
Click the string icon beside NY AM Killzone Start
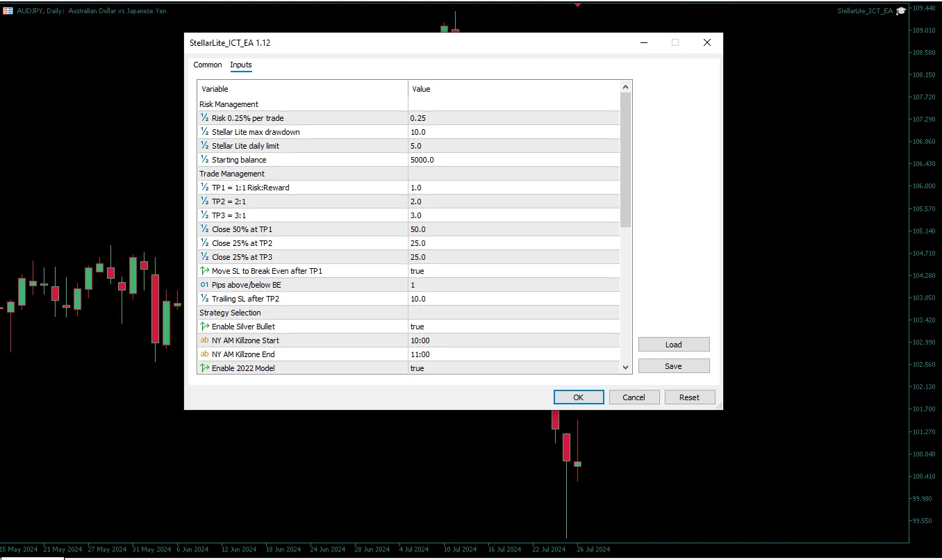[204, 340]
